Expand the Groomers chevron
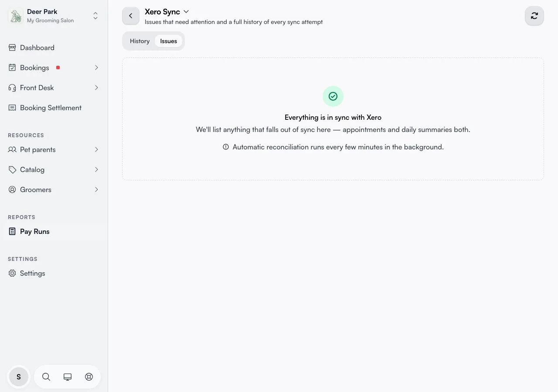558x392 pixels. (96, 189)
